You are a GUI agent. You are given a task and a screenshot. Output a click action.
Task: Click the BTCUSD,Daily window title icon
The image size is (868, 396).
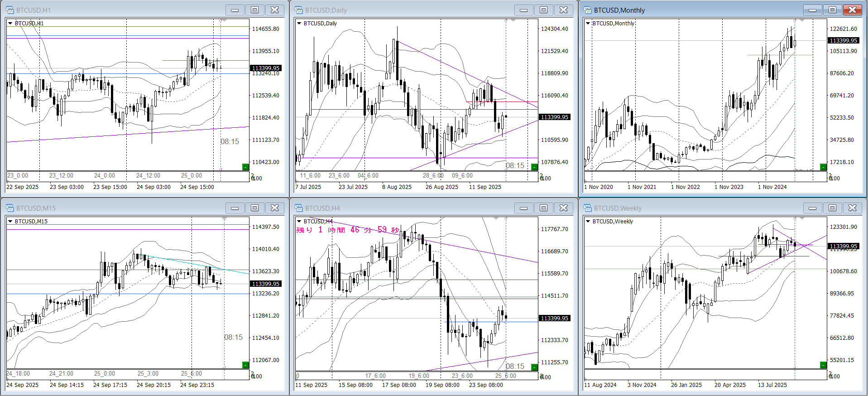click(x=299, y=10)
